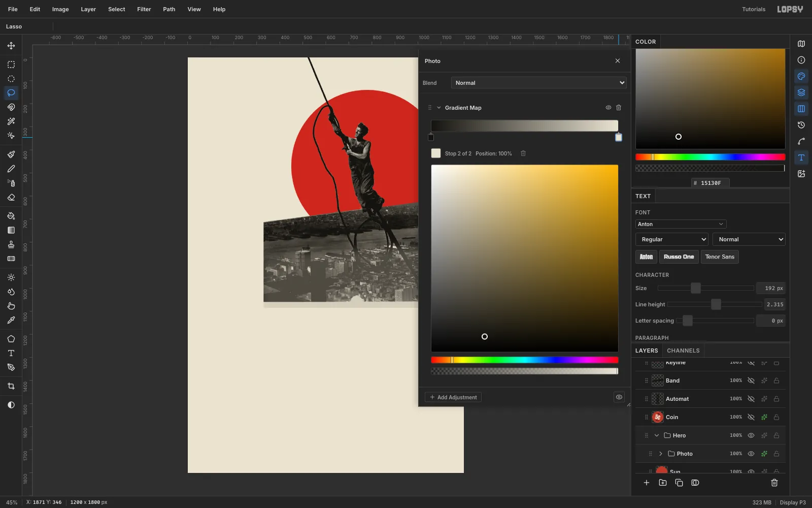812x508 pixels.
Task: Collapse the Gradient Map adjustment section
Action: coord(439,108)
